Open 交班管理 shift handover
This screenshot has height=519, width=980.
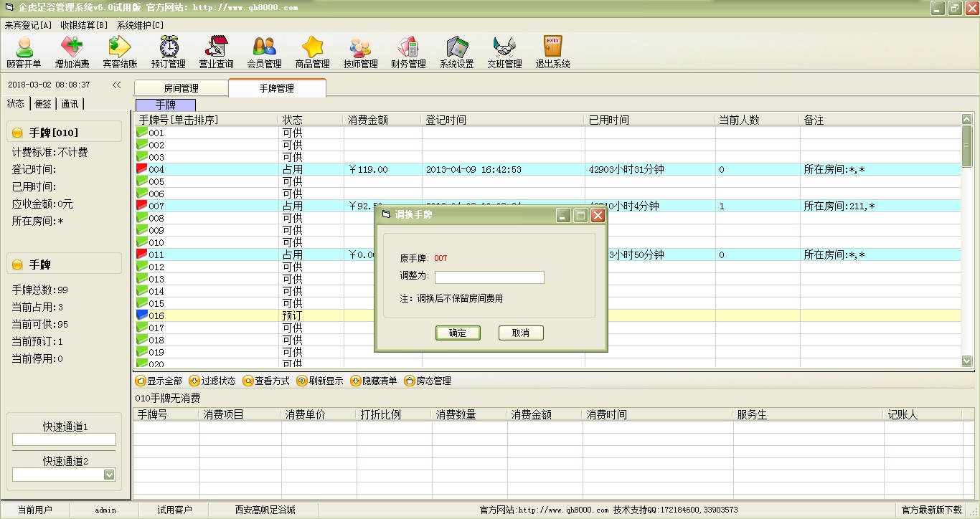(504, 52)
